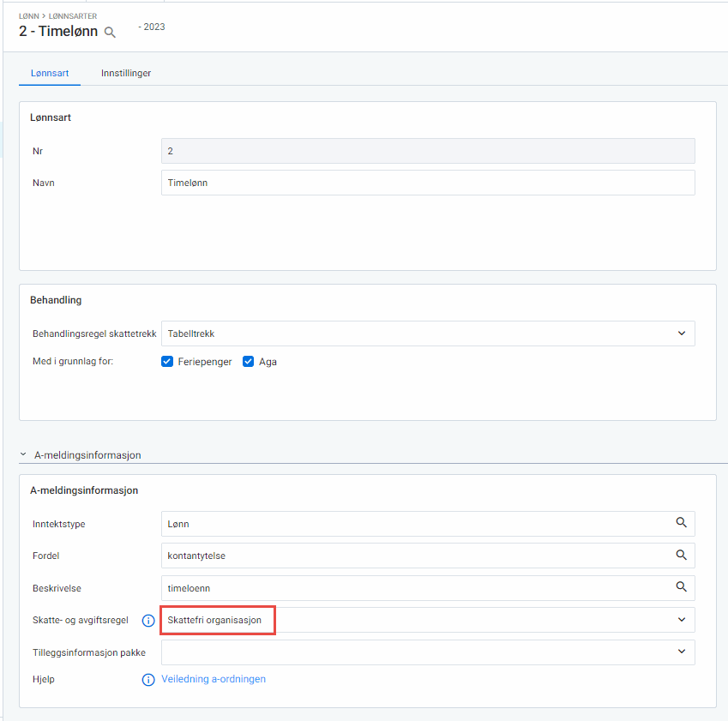This screenshot has height=721, width=728.
Task: Click the info icon next to Hjelp
Action: (147, 680)
